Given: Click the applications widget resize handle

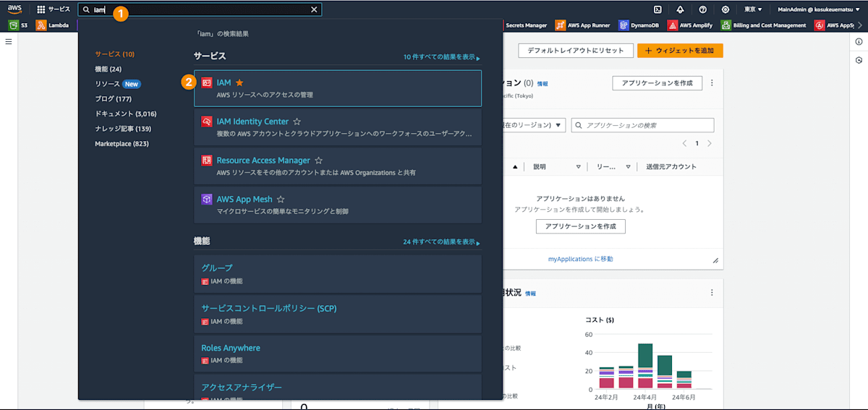Looking at the screenshot, I should click(x=715, y=260).
